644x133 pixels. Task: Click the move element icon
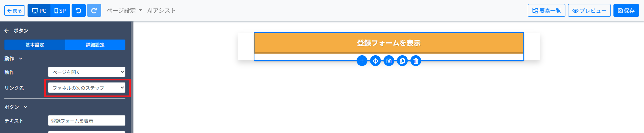[375, 61]
